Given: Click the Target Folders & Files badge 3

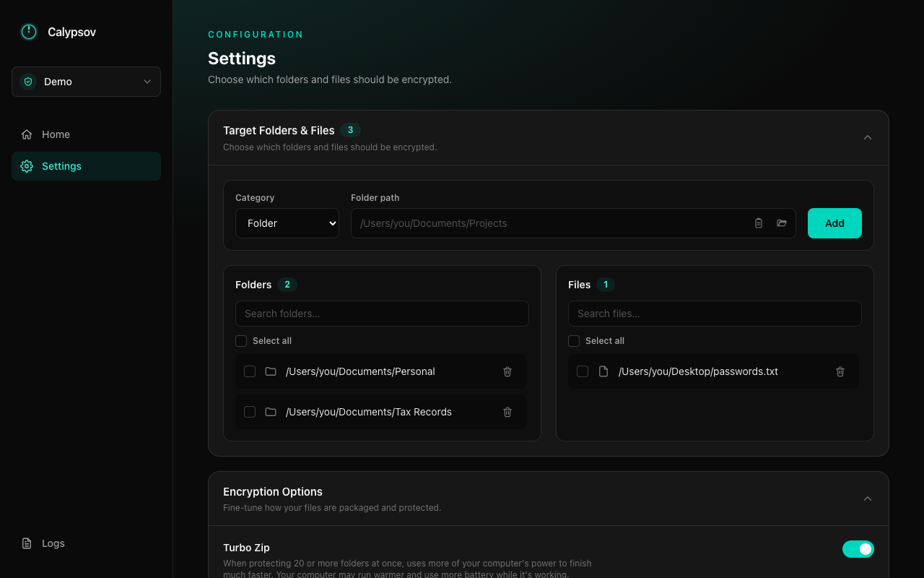Looking at the screenshot, I should pos(351,130).
